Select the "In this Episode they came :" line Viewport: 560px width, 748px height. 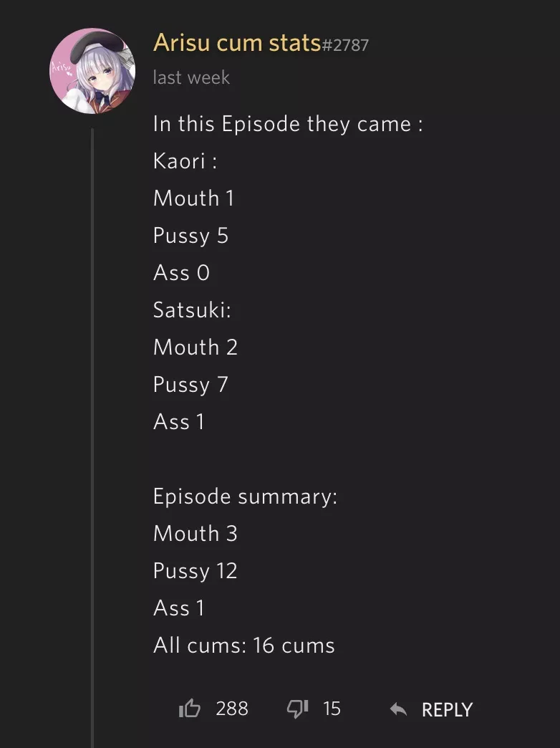coord(288,124)
